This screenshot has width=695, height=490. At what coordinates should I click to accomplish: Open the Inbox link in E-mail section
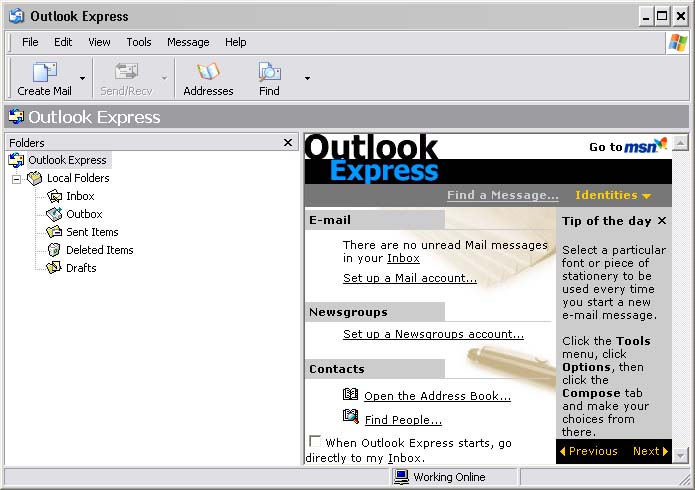[x=403, y=258]
